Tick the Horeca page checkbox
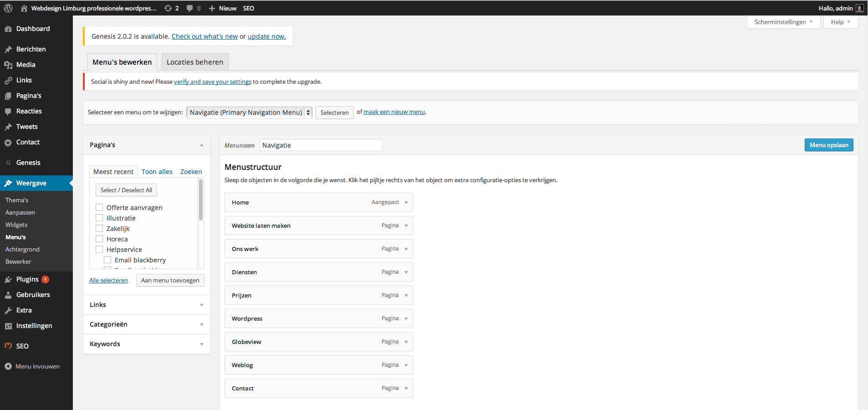The height and width of the screenshot is (410, 868). [99, 239]
